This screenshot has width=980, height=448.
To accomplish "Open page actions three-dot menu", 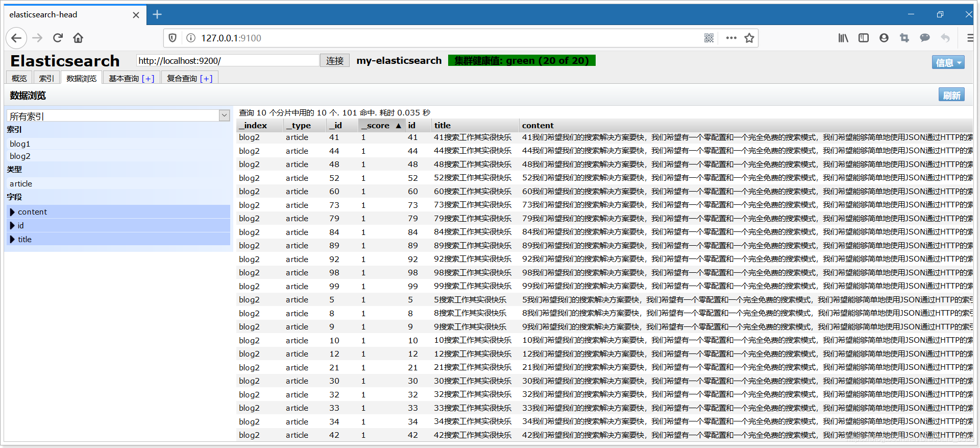I will pyautogui.click(x=731, y=38).
